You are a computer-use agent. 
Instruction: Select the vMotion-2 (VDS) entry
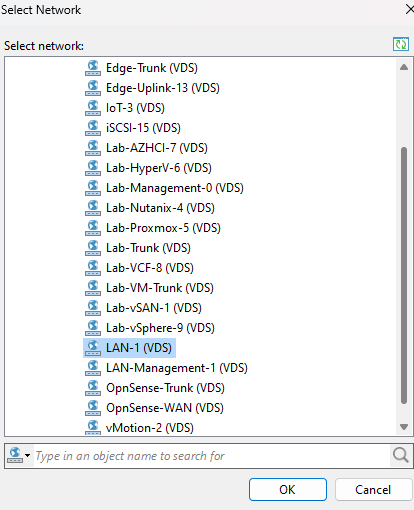(x=150, y=428)
